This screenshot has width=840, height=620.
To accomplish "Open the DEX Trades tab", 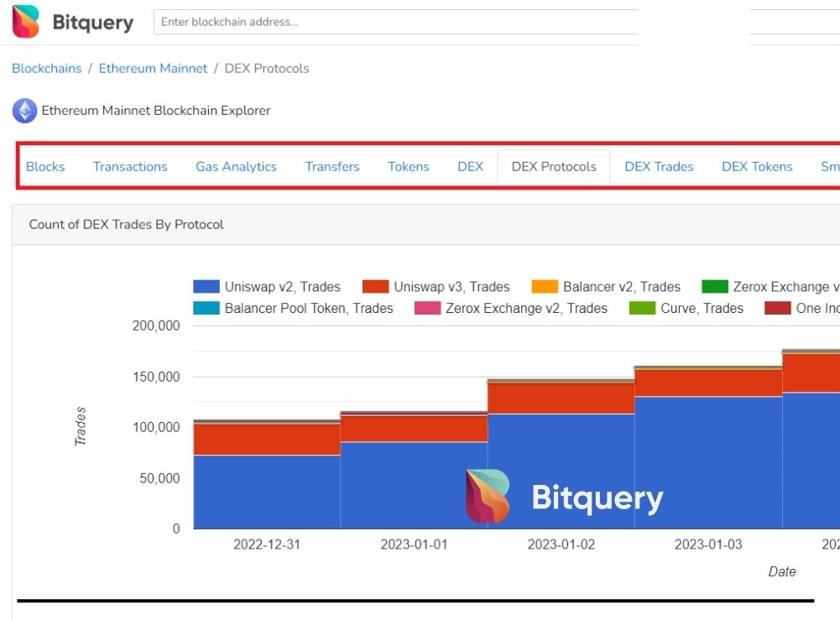I will [x=659, y=166].
